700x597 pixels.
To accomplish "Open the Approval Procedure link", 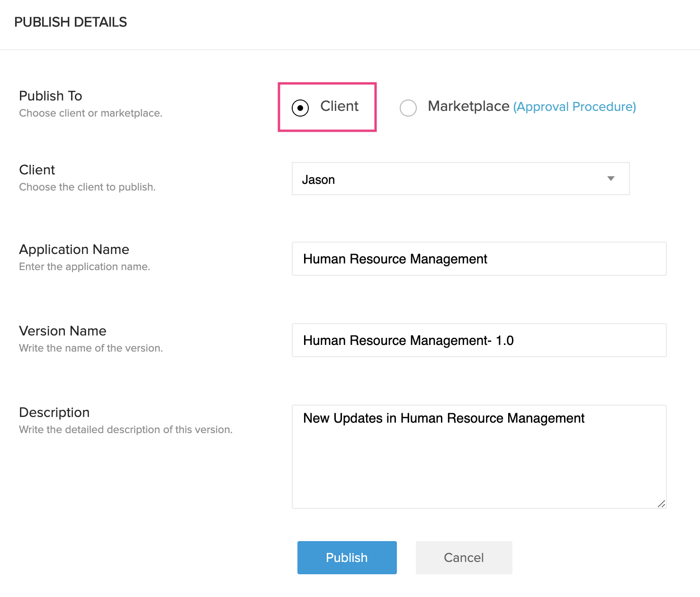I will [x=574, y=107].
